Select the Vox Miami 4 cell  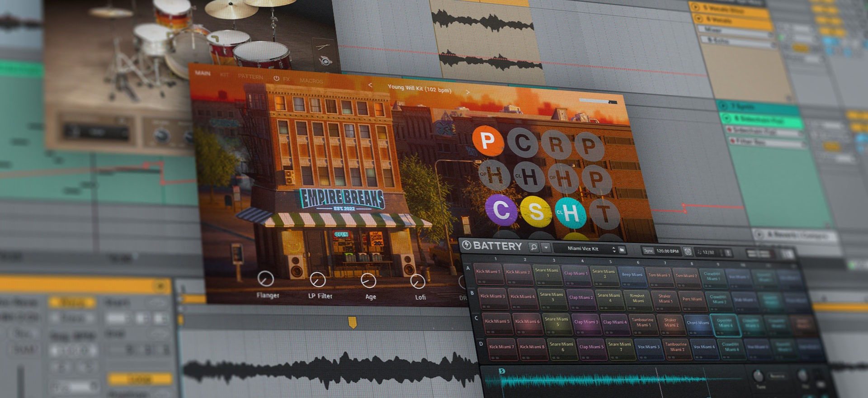705,349
